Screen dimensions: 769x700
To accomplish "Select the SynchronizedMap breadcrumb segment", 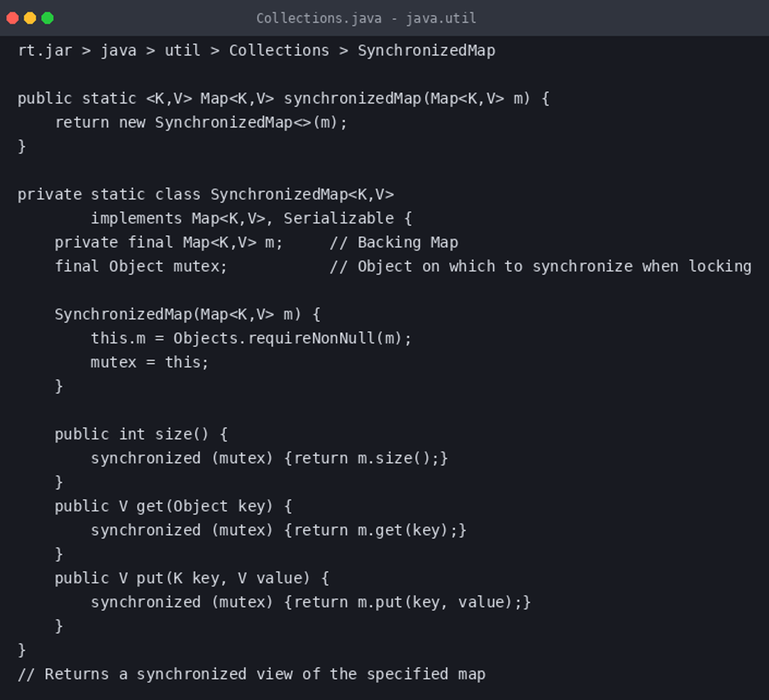I will 426,51.
